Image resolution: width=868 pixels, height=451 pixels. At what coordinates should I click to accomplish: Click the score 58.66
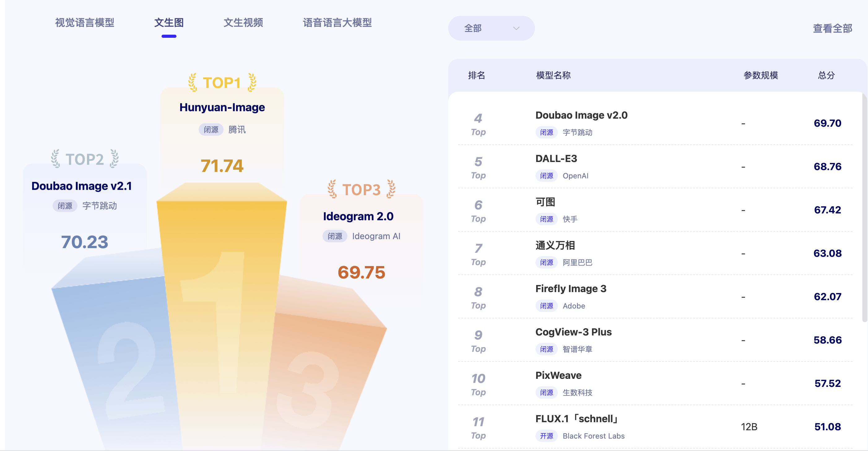pyautogui.click(x=827, y=340)
